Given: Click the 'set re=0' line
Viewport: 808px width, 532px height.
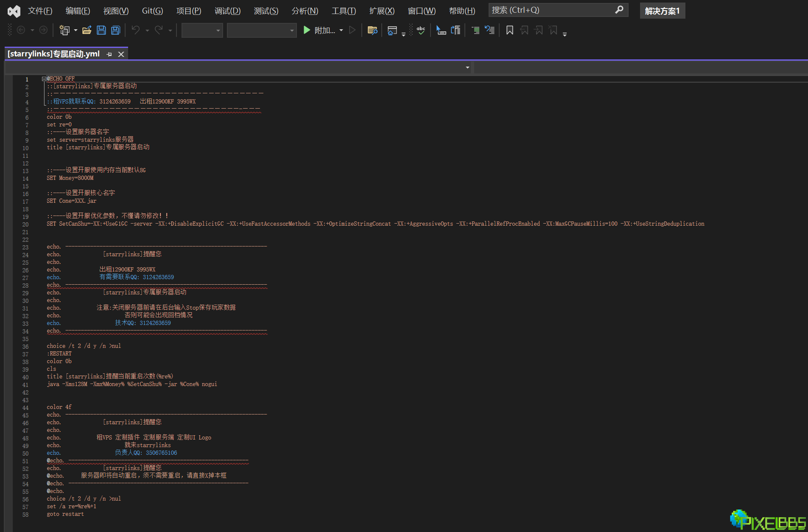Looking at the screenshot, I should click(59, 125).
